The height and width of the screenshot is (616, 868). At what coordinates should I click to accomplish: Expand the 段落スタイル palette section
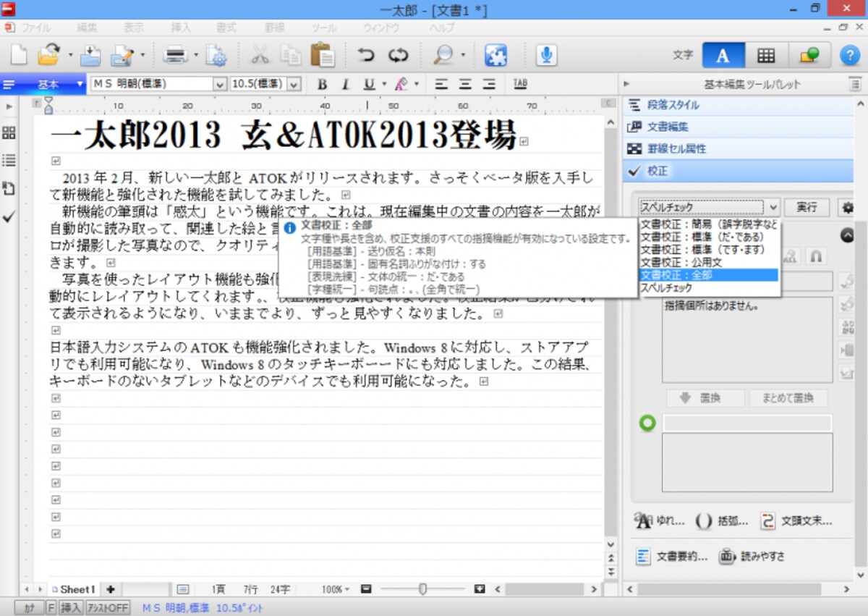click(739, 105)
